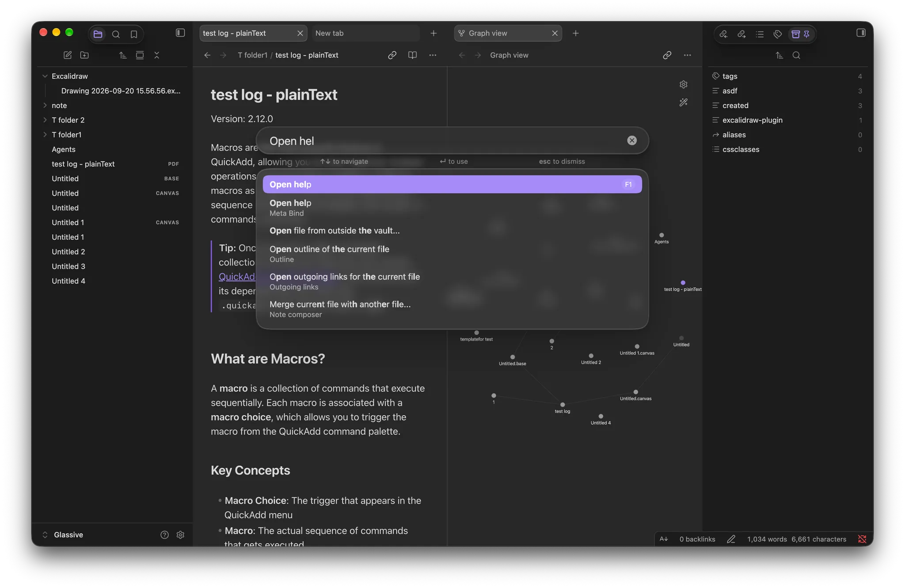The height and width of the screenshot is (588, 905).
Task: Clear the command palette search
Action: 632,140
